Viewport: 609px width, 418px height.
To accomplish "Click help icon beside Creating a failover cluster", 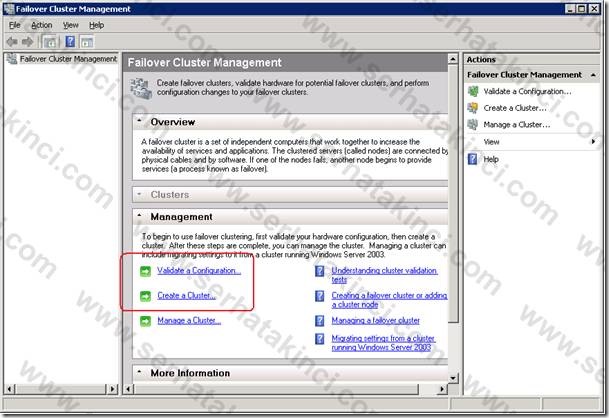I will point(320,296).
